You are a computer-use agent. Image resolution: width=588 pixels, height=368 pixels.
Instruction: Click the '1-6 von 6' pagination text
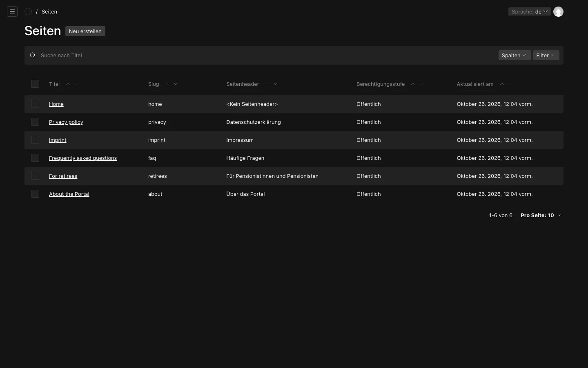501,215
